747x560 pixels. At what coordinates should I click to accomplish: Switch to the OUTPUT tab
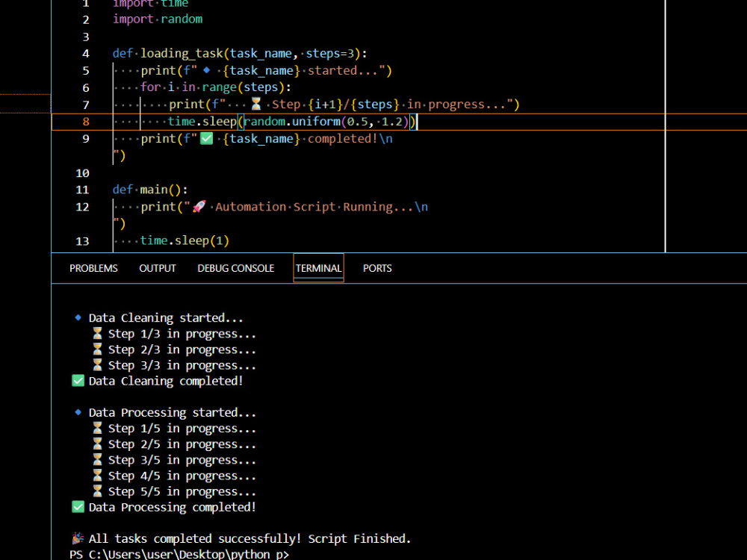[x=157, y=268]
